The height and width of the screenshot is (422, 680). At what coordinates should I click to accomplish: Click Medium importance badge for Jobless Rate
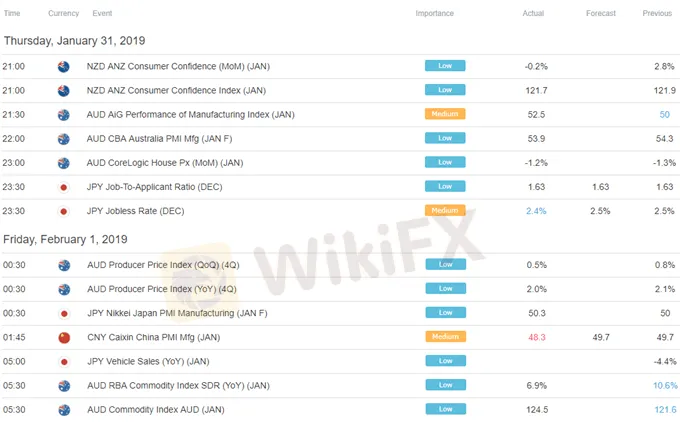(x=445, y=211)
